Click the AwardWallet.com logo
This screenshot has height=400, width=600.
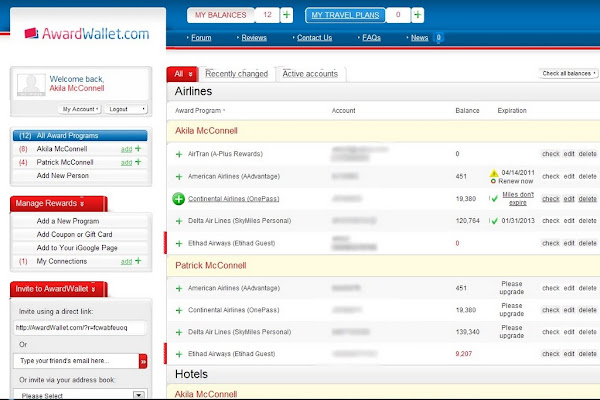[87, 34]
